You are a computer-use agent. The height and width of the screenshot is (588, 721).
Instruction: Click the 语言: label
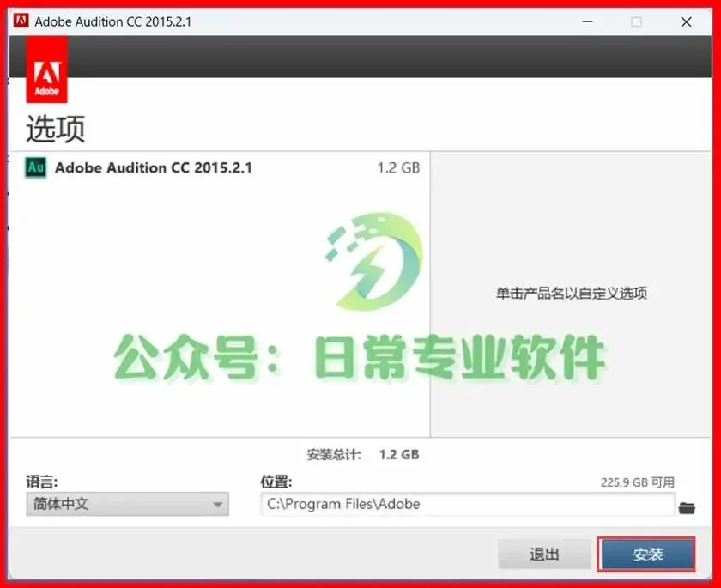coord(42,482)
